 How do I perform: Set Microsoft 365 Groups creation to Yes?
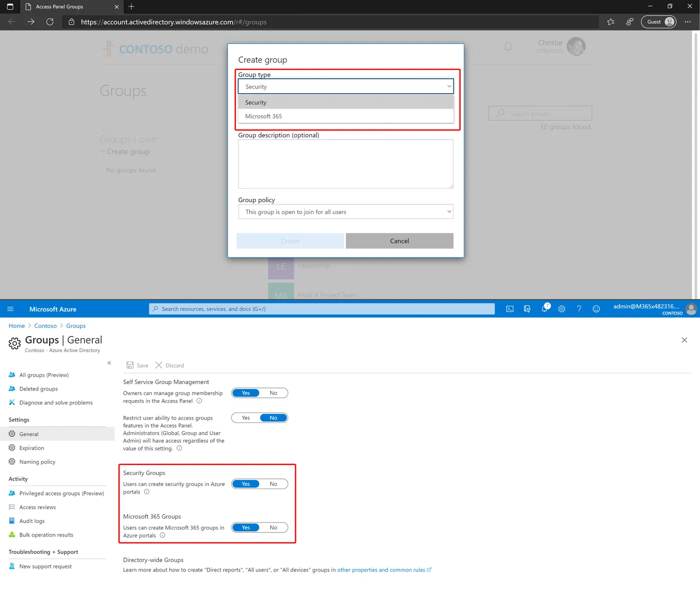[245, 527]
